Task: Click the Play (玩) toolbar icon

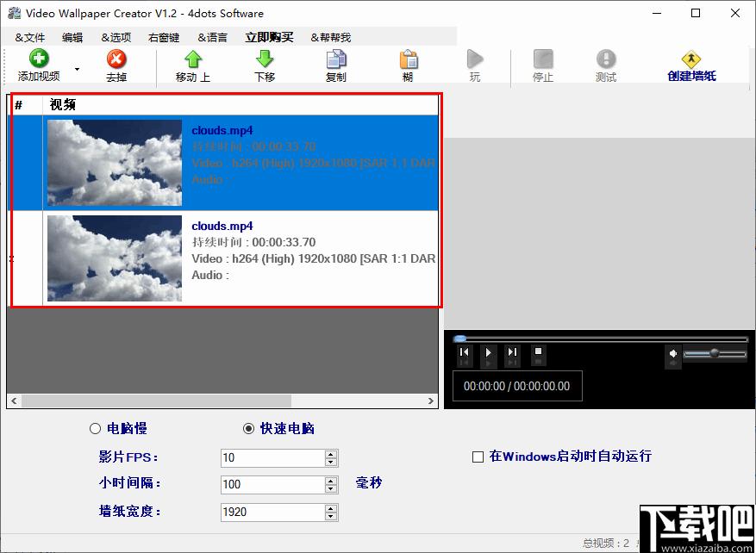Action: 475,59
